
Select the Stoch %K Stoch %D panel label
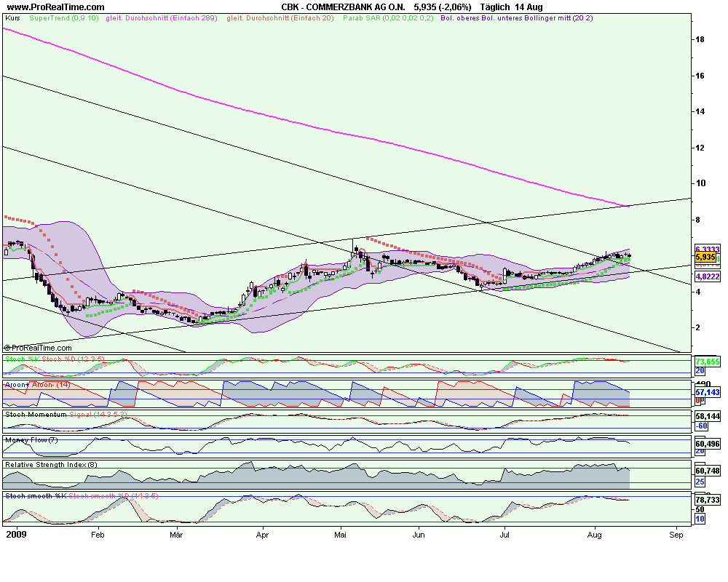click(x=55, y=359)
